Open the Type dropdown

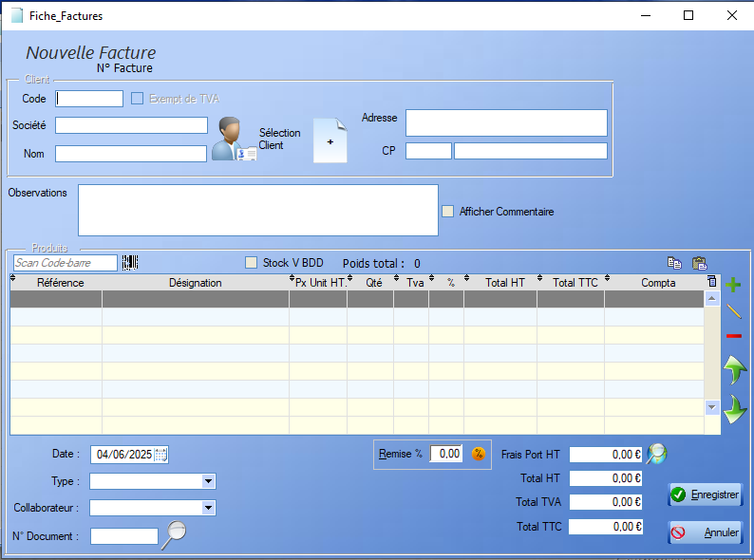click(208, 480)
